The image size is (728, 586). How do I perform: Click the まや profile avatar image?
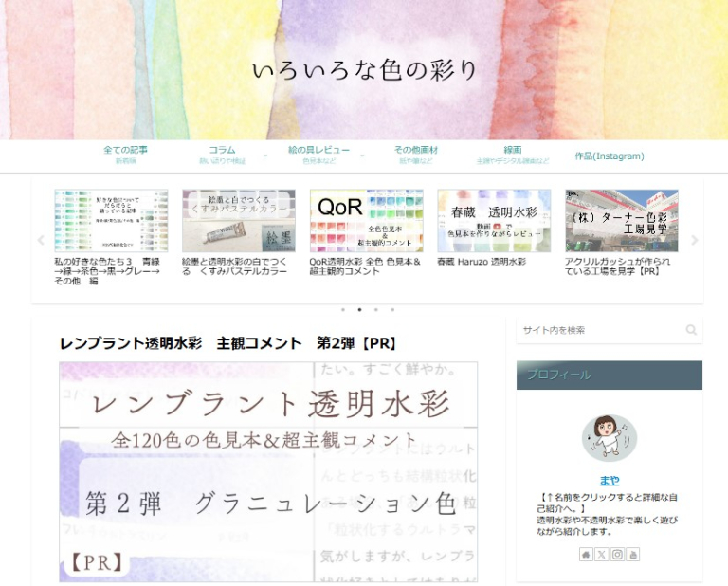609,437
